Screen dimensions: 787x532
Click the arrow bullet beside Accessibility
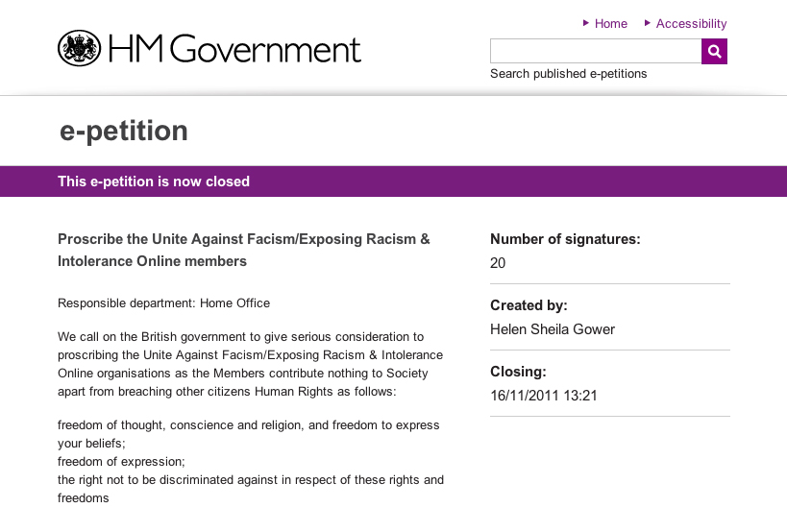[648, 23]
